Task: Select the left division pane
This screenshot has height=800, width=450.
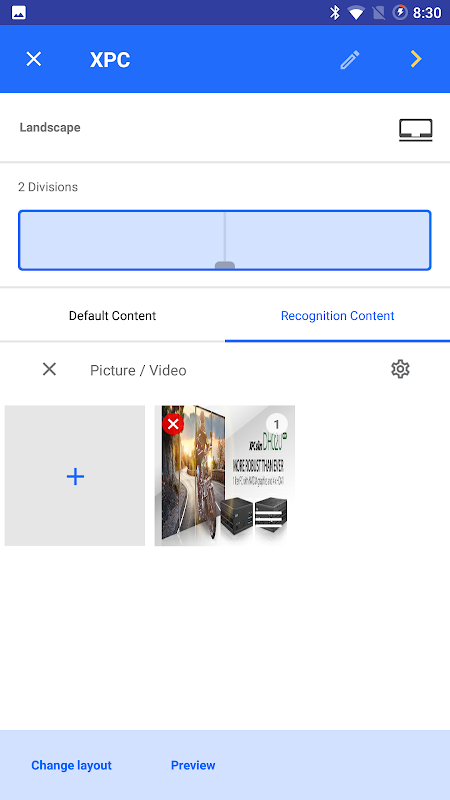Action: [x=122, y=240]
